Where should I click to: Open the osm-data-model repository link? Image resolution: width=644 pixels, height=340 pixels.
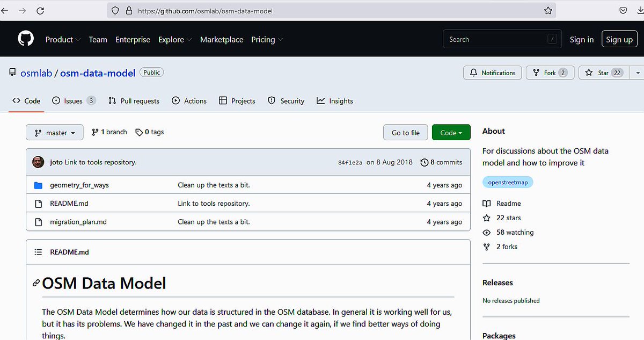[x=98, y=73]
